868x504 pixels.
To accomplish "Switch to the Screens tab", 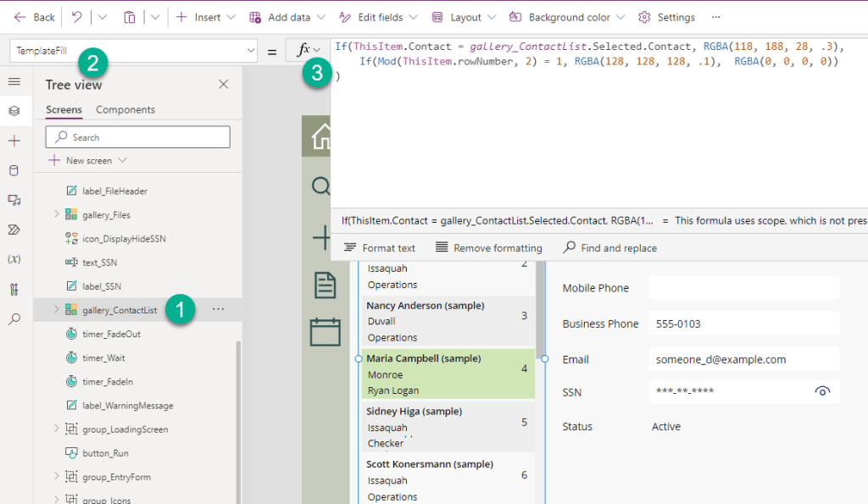I will click(x=64, y=109).
